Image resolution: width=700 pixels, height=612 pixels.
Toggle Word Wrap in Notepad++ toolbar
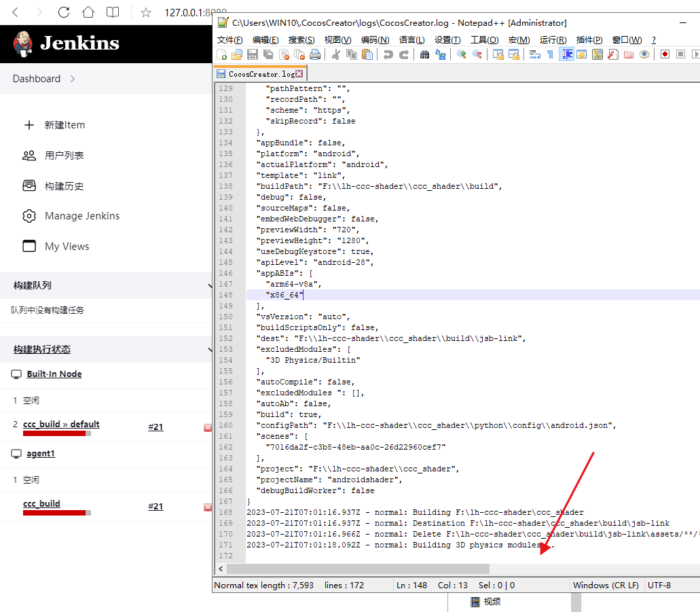pyautogui.click(x=535, y=54)
